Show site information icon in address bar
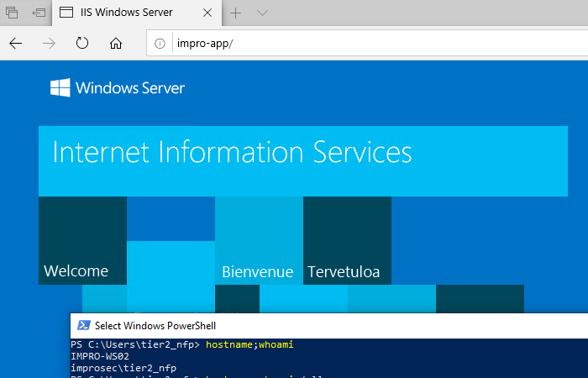588x378 pixels. point(160,44)
